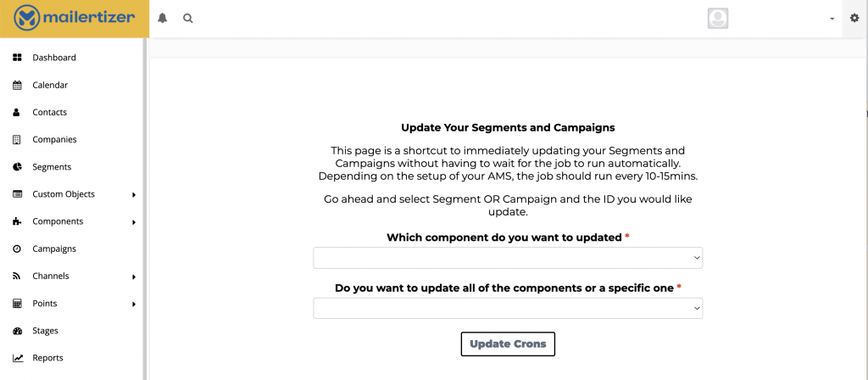Viewport: 868px width, 380px height.
Task: Click the Update Crons button
Action: [x=508, y=344]
